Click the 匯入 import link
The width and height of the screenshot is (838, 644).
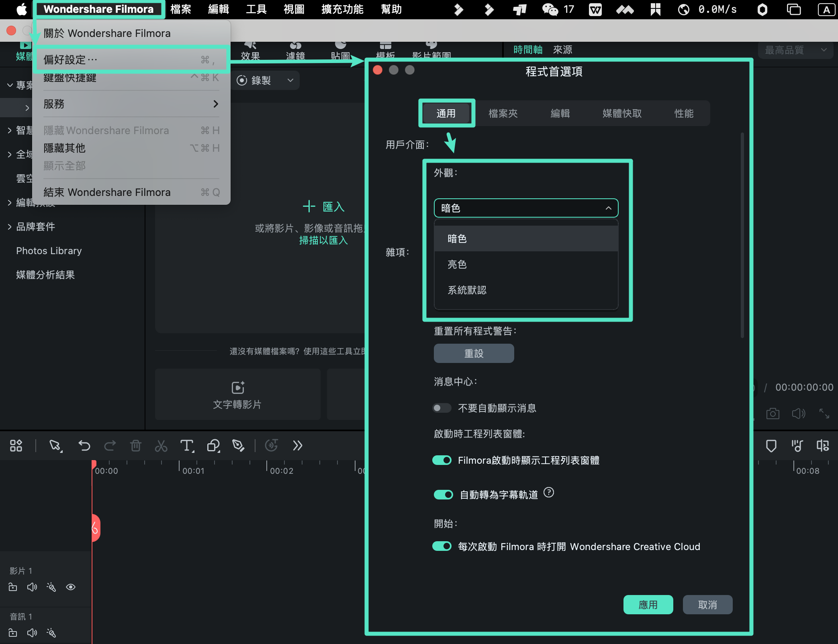pyautogui.click(x=324, y=207)
